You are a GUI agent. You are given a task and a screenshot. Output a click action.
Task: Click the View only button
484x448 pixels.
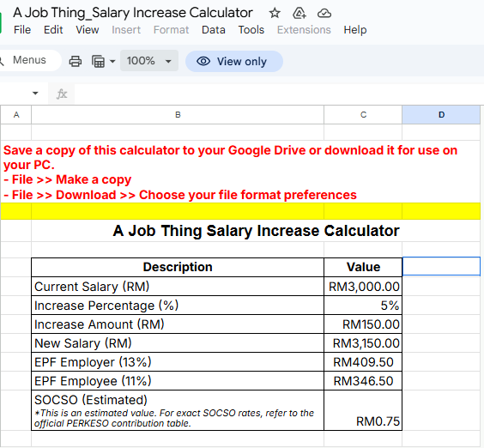click(x=234, y=61)
